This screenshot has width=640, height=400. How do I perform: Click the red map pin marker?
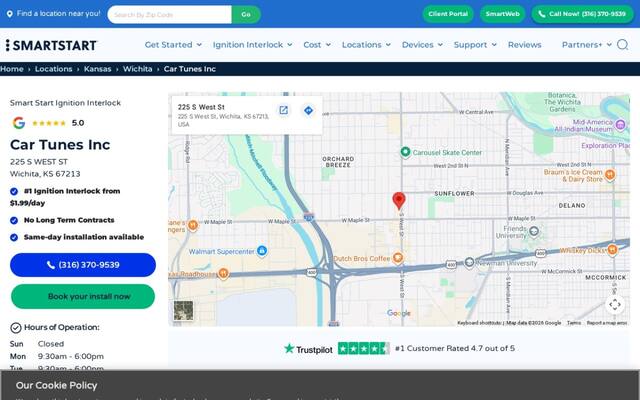point(399,201)
